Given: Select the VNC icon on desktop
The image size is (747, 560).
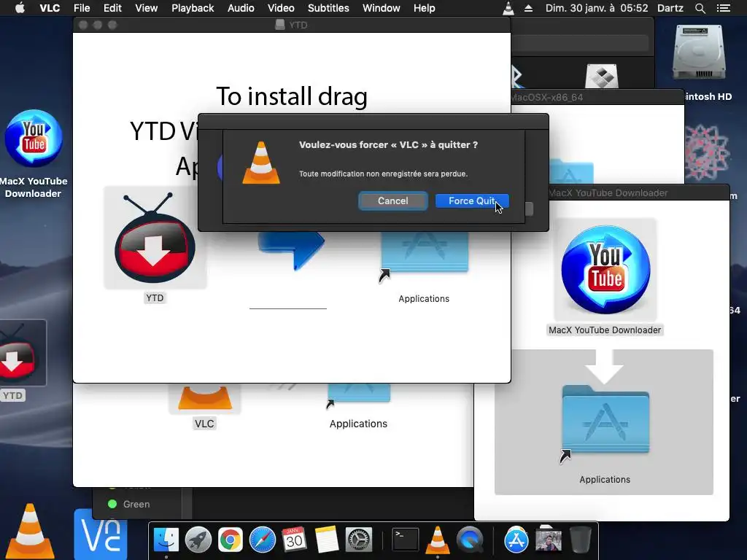Looking at the screenshot, I should point(101,534).
